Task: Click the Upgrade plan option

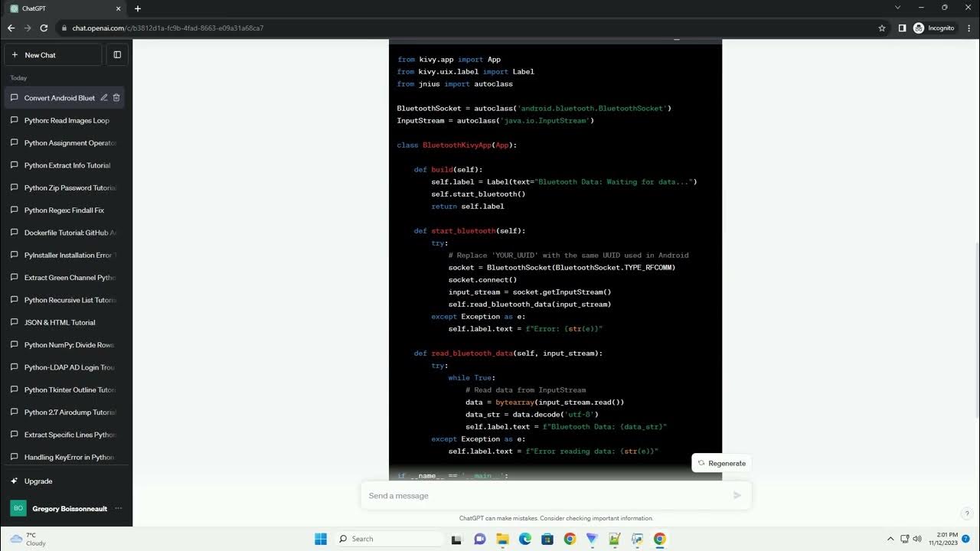Action: pyautogui.click(x=66, y=481)
